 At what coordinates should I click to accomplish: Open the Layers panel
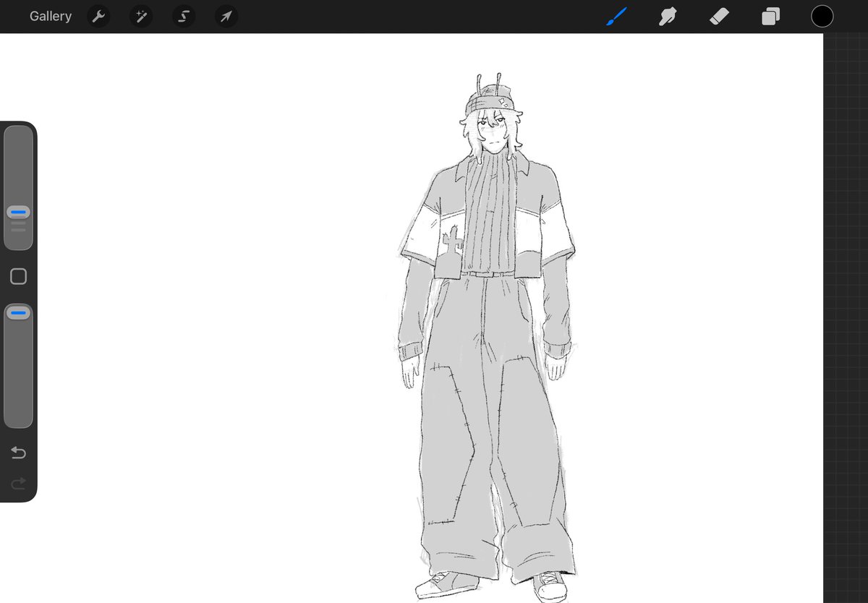(x=770, y=16)
